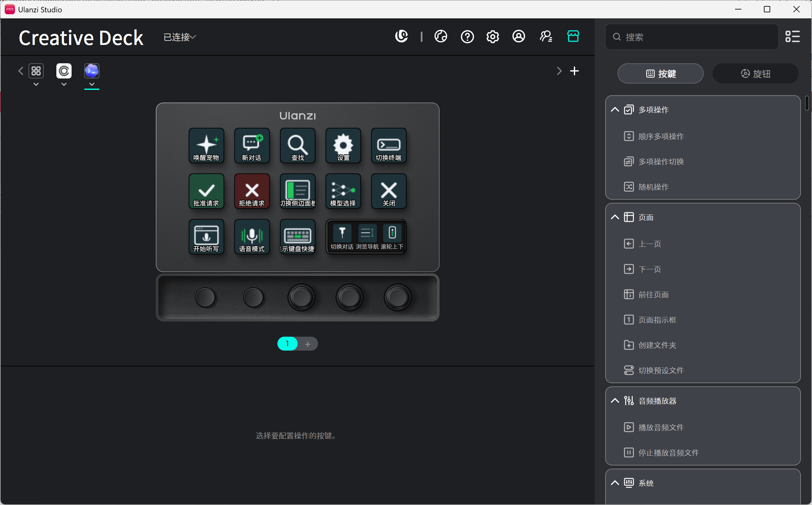Toggle the list view icon beside search

[x=792, y=37]
